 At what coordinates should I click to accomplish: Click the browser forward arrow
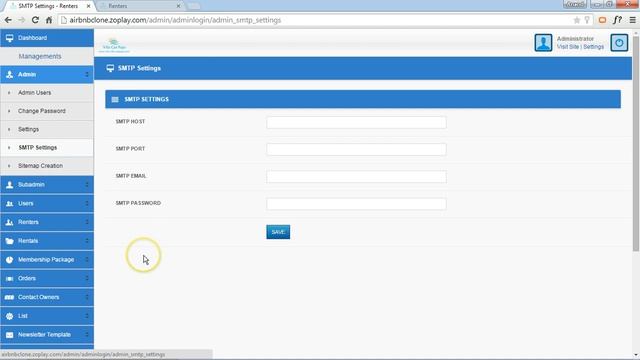point(22,20)
